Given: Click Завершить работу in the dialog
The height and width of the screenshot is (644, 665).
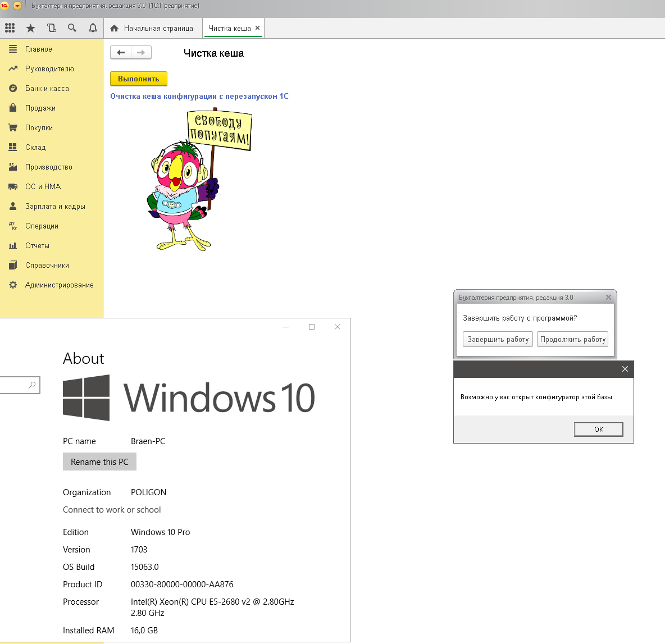Looking at the screenshot, I should [x=498, y=339].
